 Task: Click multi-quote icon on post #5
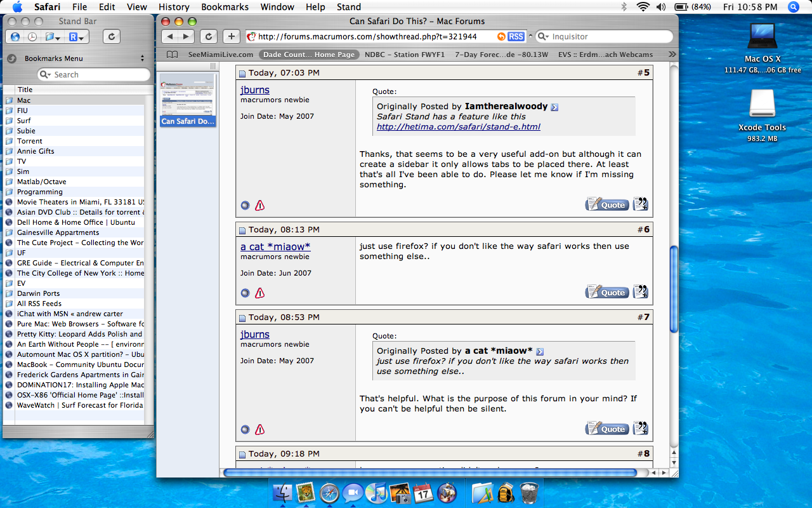pos(640,204)
